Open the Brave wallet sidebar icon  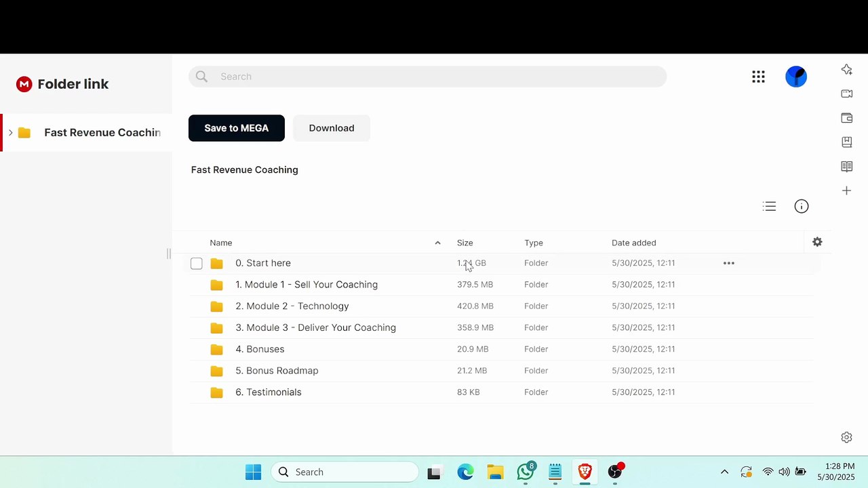[x=846, y=118]
